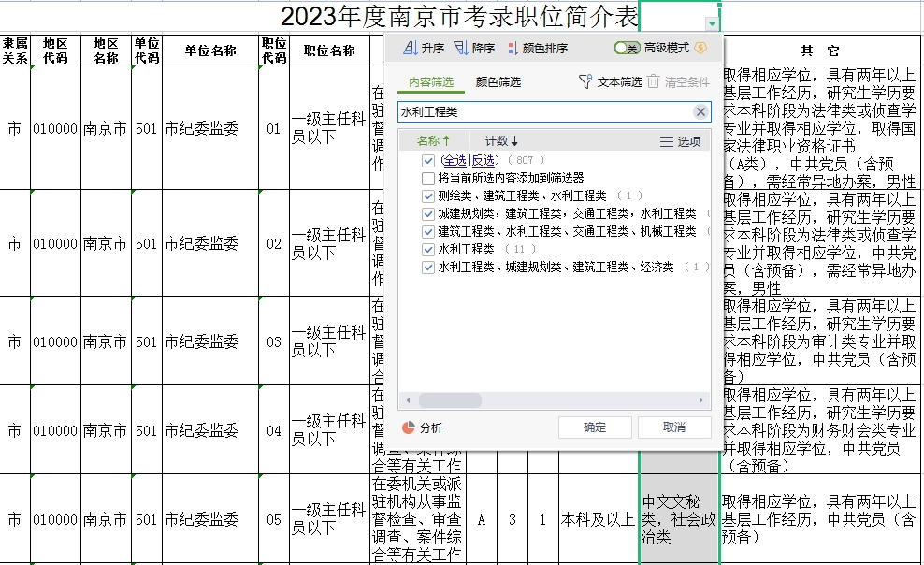Click the 反选 invert selection link
This screenshot has width=924, height=565.
[484, 160]
